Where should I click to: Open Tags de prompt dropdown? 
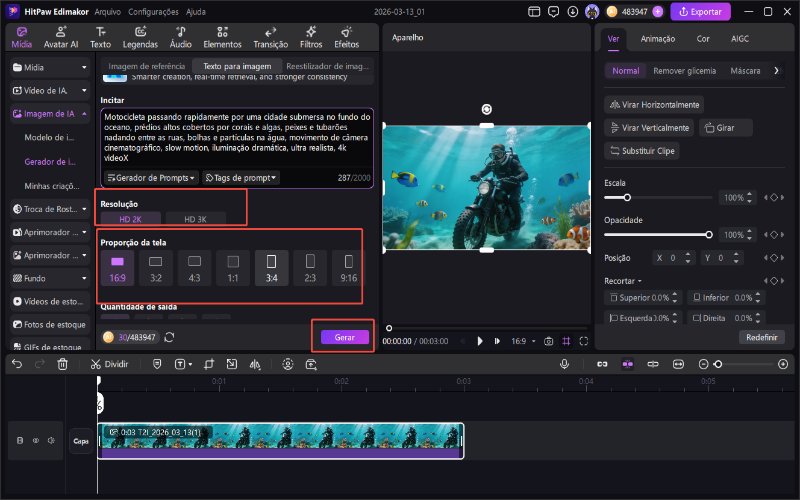tap(241, 178)
